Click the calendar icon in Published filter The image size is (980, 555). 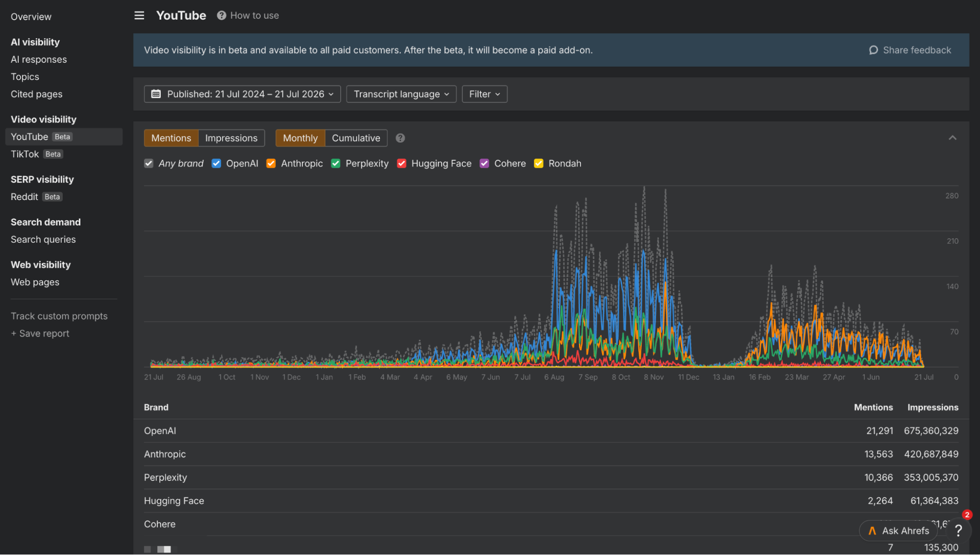(x=156, y=94)
